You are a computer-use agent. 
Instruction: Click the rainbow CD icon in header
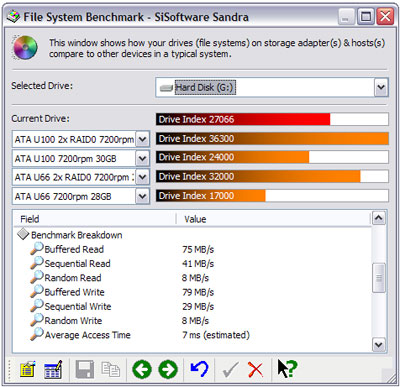(x=25, y=48)
